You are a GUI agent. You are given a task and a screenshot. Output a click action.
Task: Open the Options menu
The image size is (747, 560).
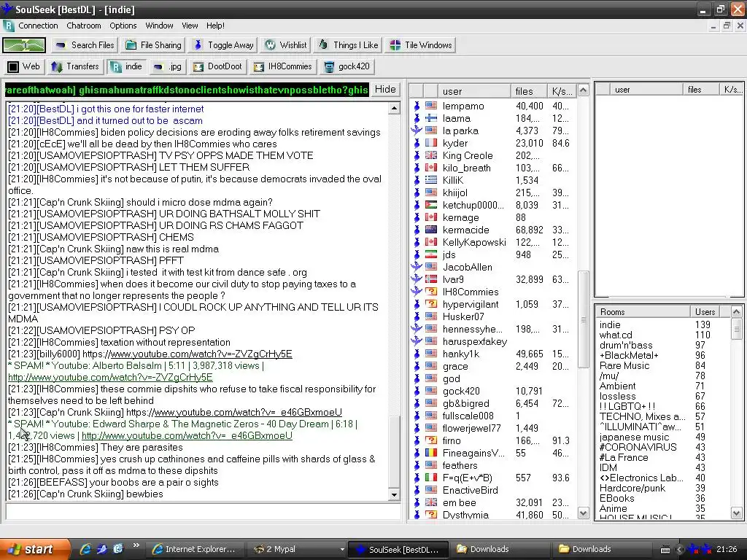click(x=123, y=26)
